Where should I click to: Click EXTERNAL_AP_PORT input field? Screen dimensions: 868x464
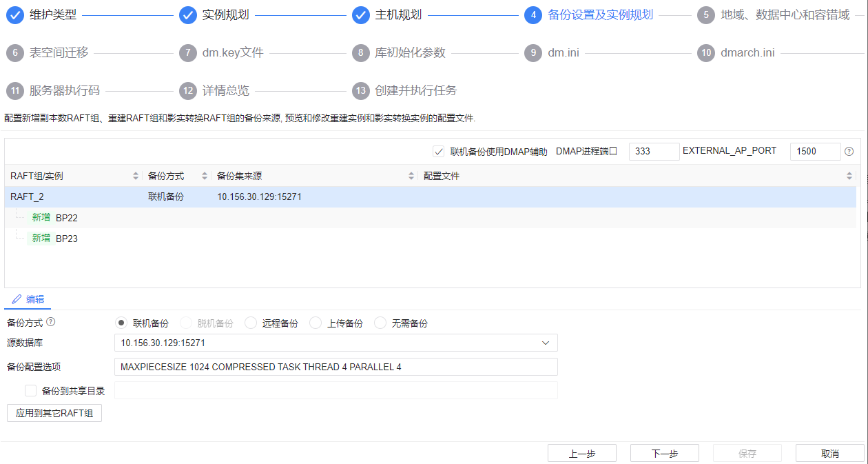click(816, 152)
